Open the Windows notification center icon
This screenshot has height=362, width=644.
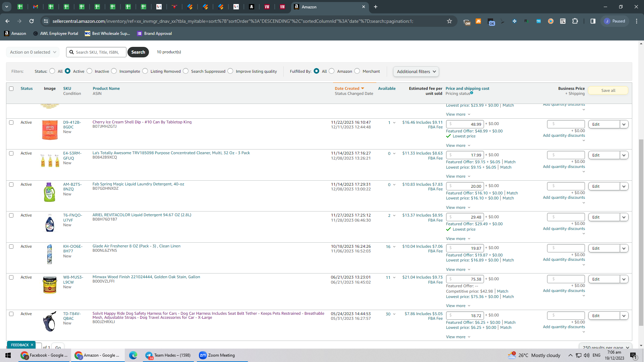point(633,355)
